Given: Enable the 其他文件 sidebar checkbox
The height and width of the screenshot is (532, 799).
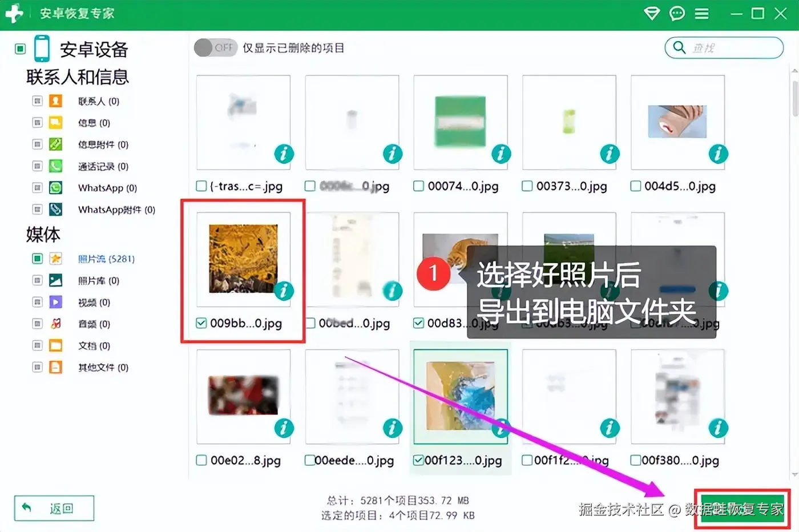Looking at the screenshot, I should pos(38,367).
